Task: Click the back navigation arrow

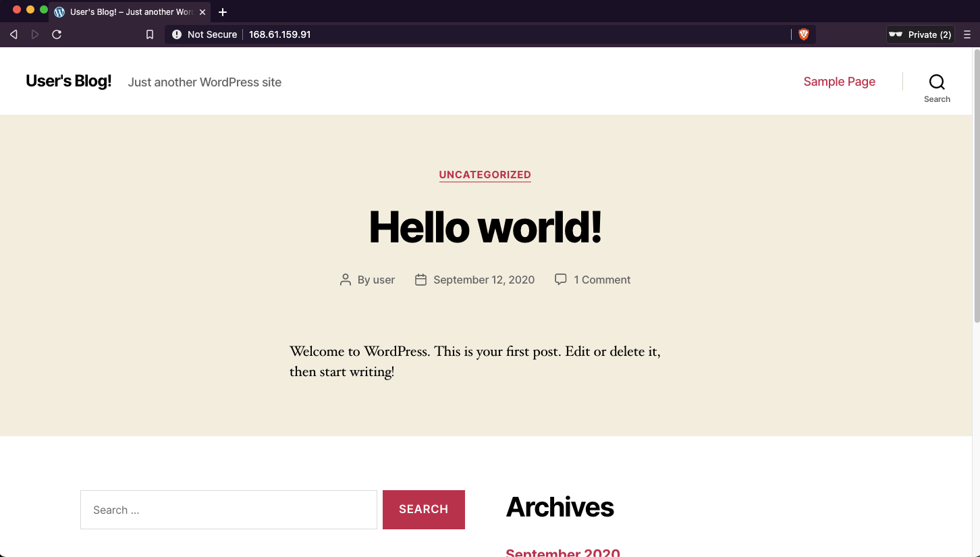Action: [13, 34]
